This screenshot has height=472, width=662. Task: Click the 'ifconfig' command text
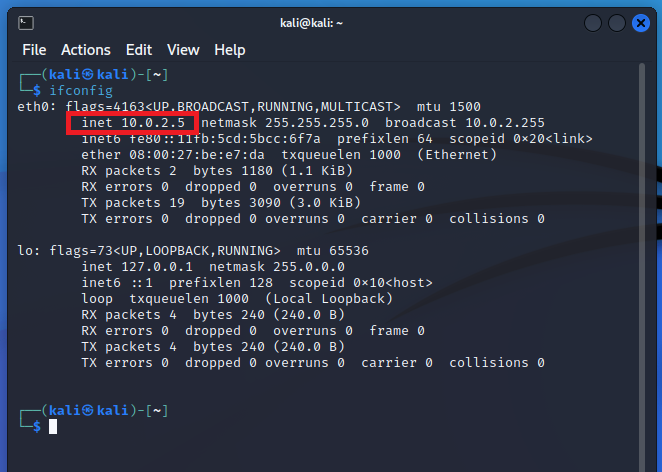(81, 91)
